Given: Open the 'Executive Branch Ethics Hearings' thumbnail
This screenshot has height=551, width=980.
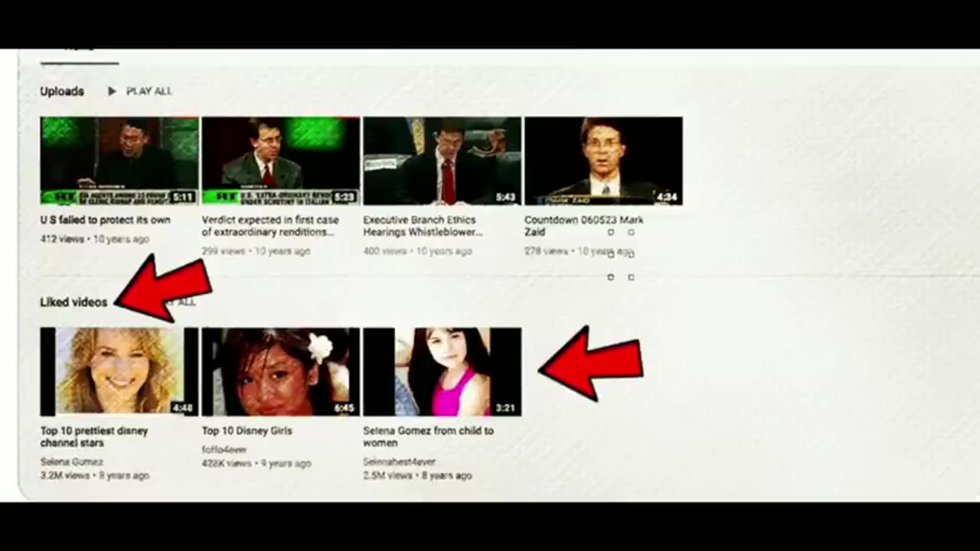Looking at the screenshot, I should click(443, 161).
